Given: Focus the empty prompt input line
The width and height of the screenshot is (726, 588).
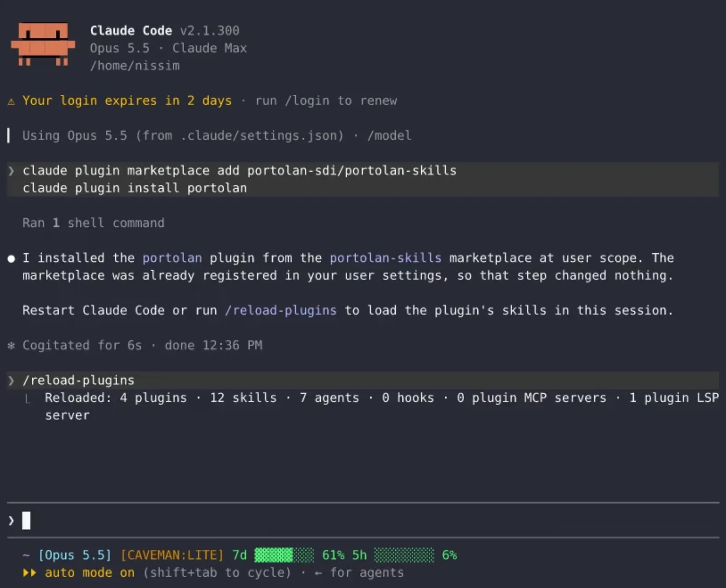Looking at the screenshot, I should [x=363, y=520].
